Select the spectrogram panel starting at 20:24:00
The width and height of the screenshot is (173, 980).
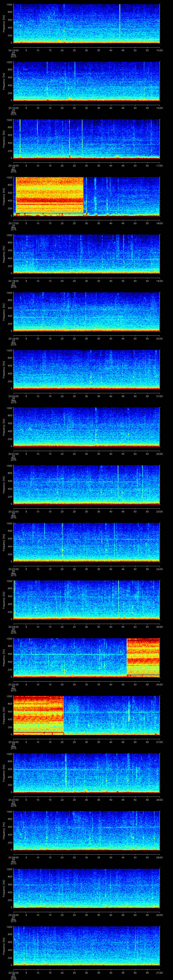tap(87, 600)
